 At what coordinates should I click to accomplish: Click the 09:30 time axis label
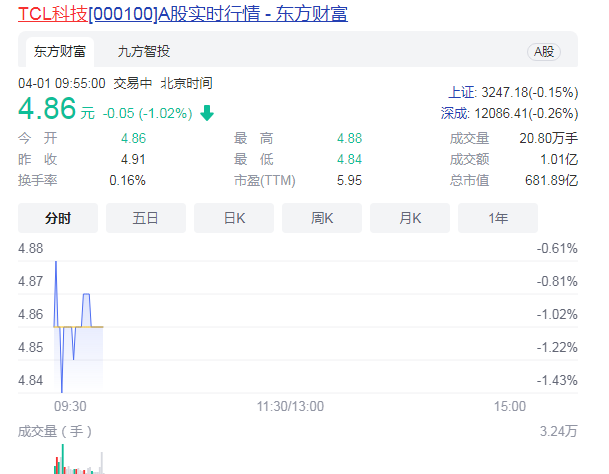point(70,406)
